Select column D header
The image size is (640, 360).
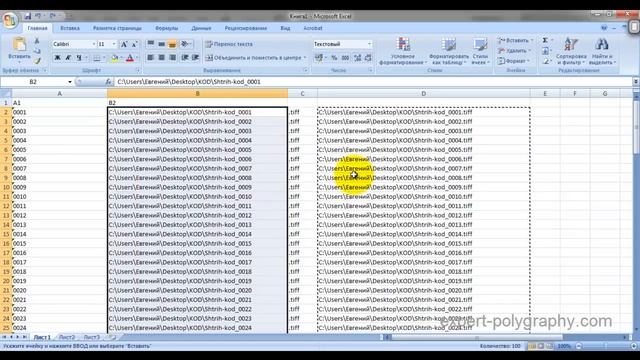point(424,93)
